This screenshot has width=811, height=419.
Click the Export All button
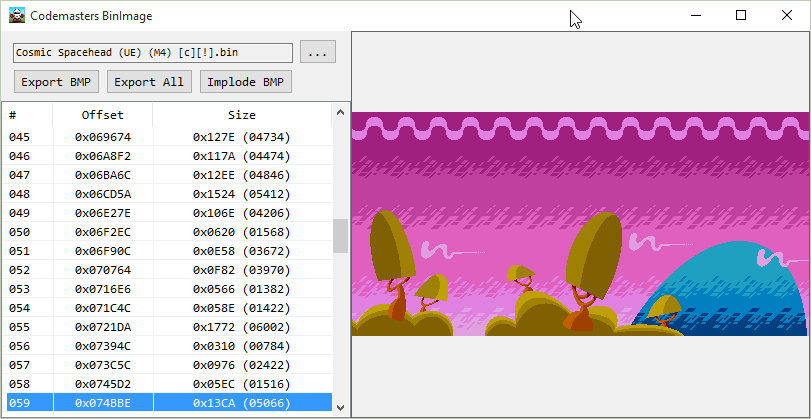149,82
